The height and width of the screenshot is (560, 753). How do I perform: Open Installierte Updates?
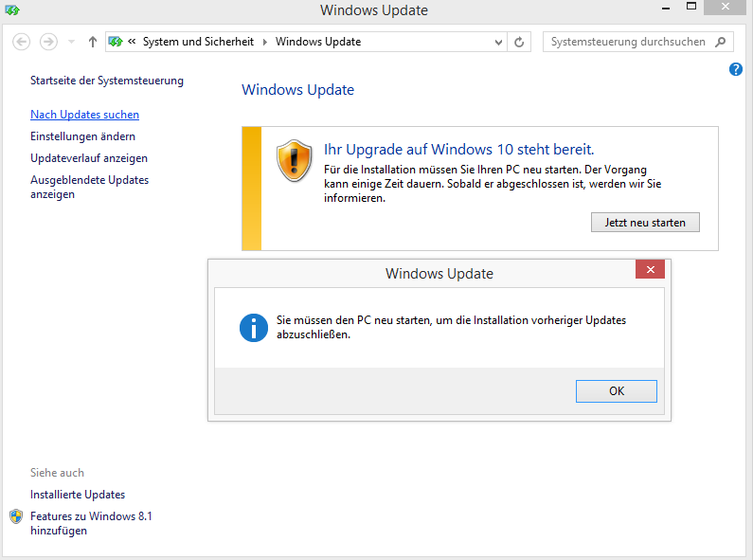(x=78, y=495)
